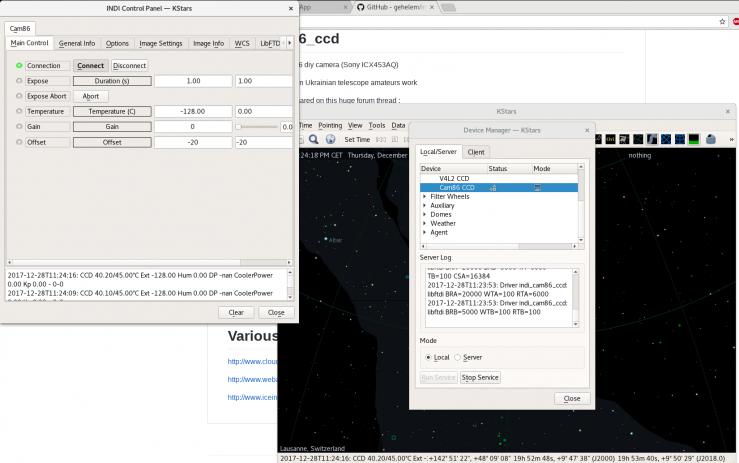Click scroll-up arrow of INDI log area
This screenshot has width=739, height=463.
click(x=290, y=272)
